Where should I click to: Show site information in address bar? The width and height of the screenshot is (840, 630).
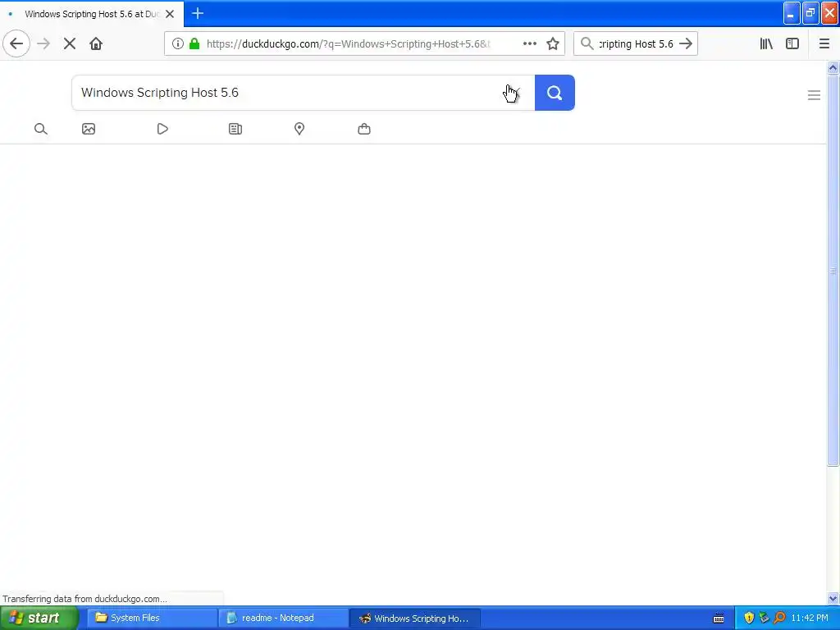(x=178, y=43)
